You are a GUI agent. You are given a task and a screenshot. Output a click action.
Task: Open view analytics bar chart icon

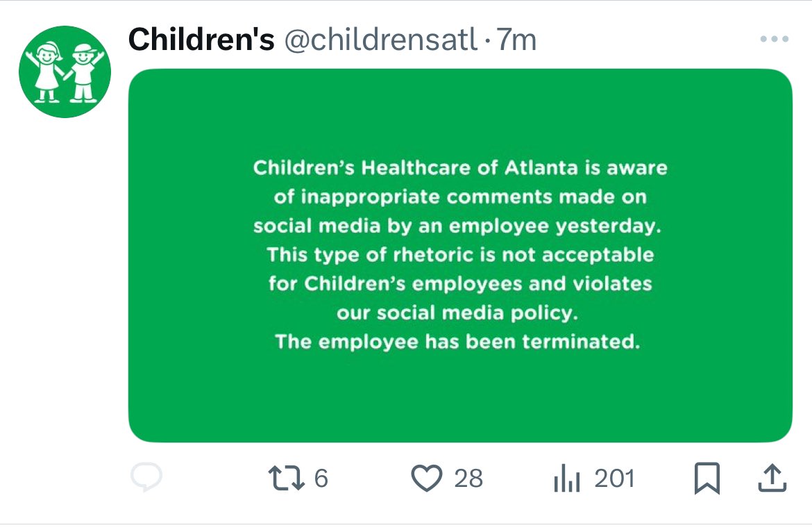[x=566, y=478]
